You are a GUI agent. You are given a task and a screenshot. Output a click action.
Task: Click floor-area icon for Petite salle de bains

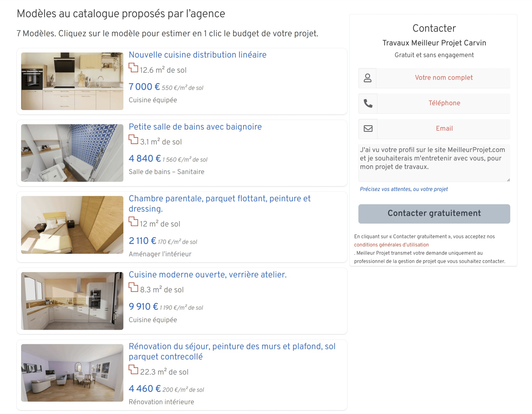tap(133, 140)
